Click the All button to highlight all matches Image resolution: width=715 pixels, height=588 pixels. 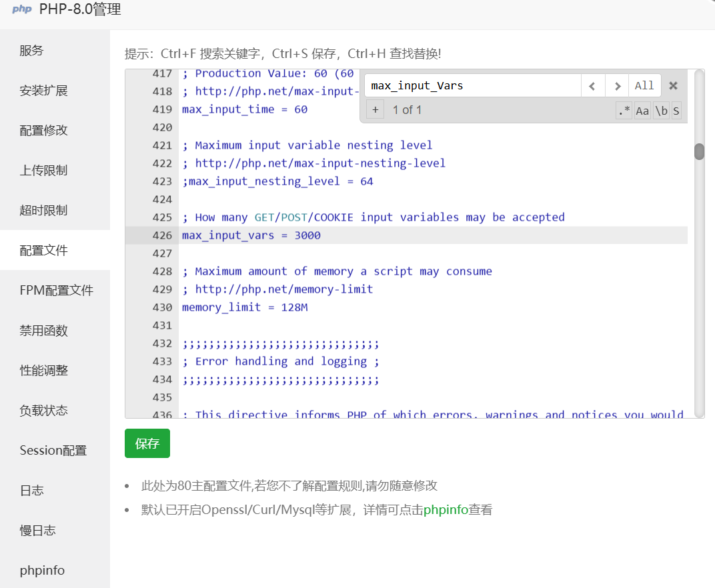[644, 85]
